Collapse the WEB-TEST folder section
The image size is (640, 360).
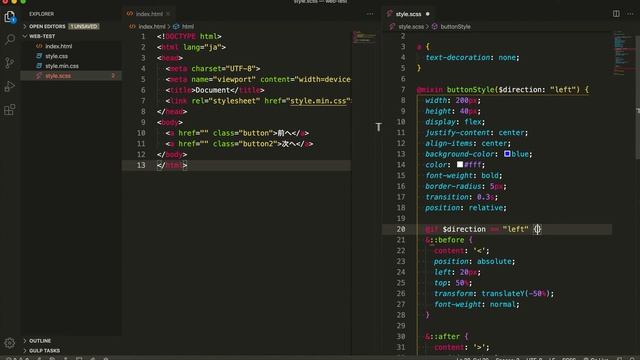click(41, 36)
